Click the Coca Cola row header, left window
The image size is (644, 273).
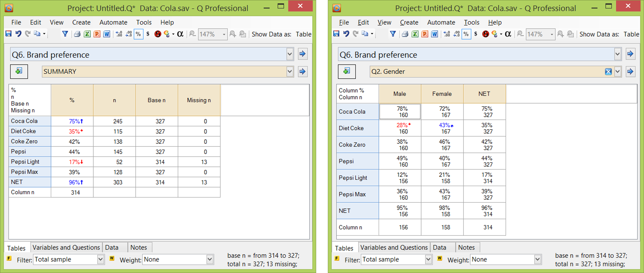30,121
